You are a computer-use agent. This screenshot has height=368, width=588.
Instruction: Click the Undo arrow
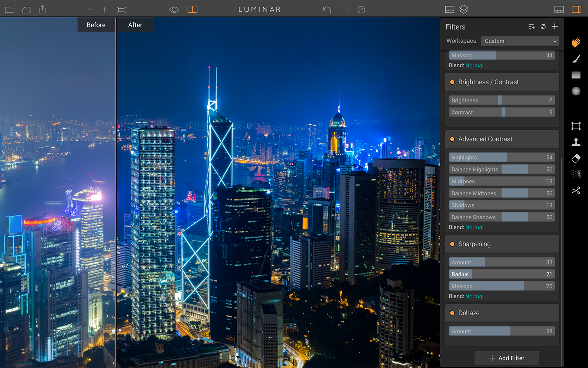pyautogui.click(x=327, y=9)
